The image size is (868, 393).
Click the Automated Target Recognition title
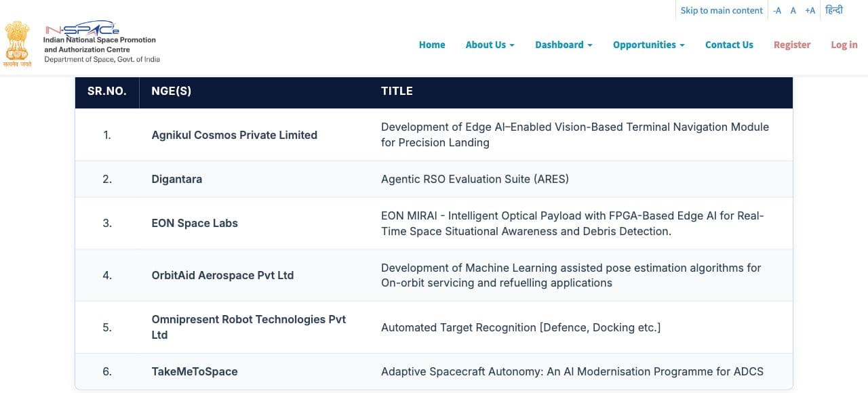point(521,327)
